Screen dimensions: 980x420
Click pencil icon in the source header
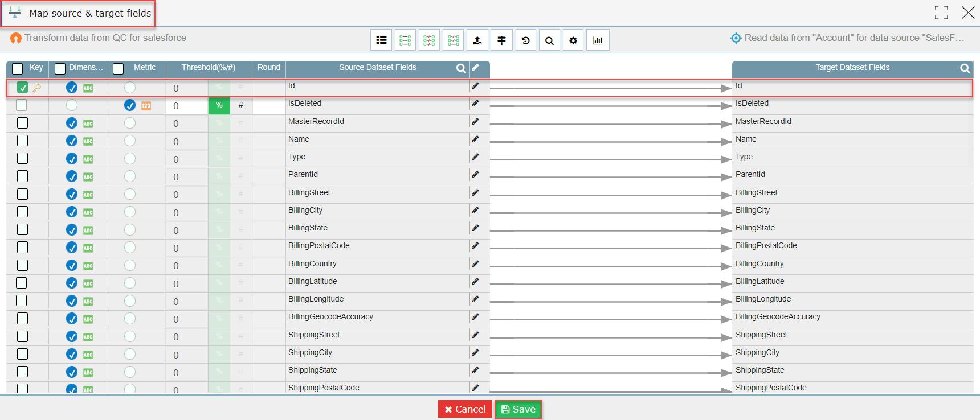[476, 67]
